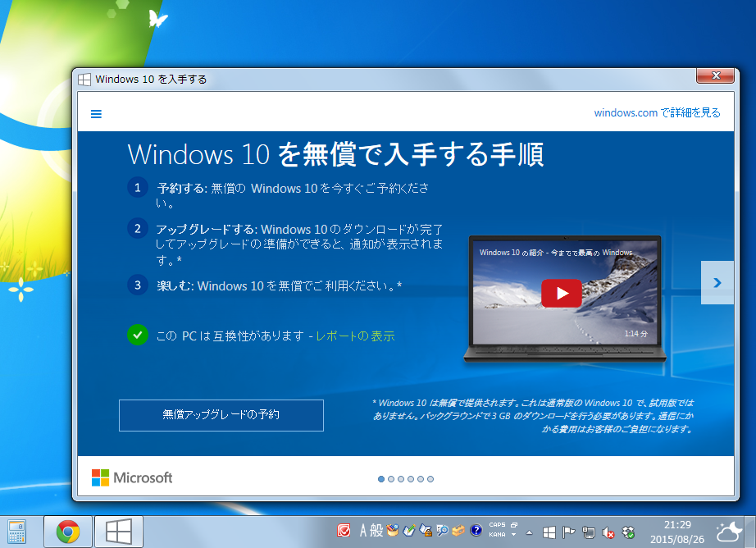Click heading 'Windows 10 を無償で入手する手順'
The height and width of the screenshot is (548, 756).
335,154
